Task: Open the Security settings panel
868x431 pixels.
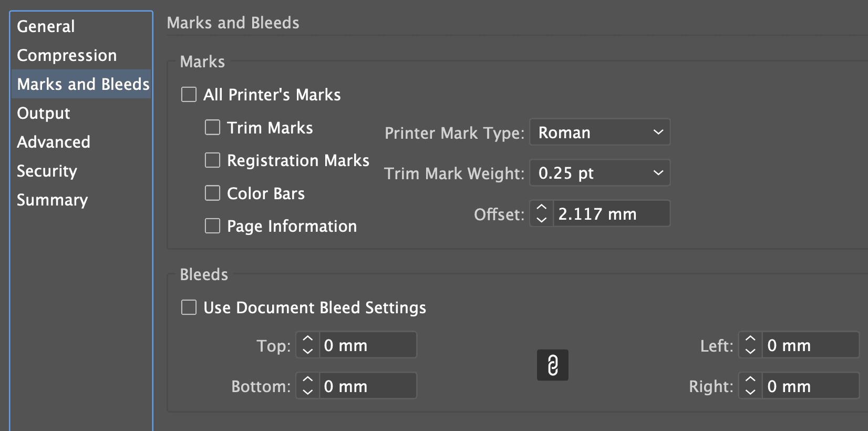Action: (47, 171)
